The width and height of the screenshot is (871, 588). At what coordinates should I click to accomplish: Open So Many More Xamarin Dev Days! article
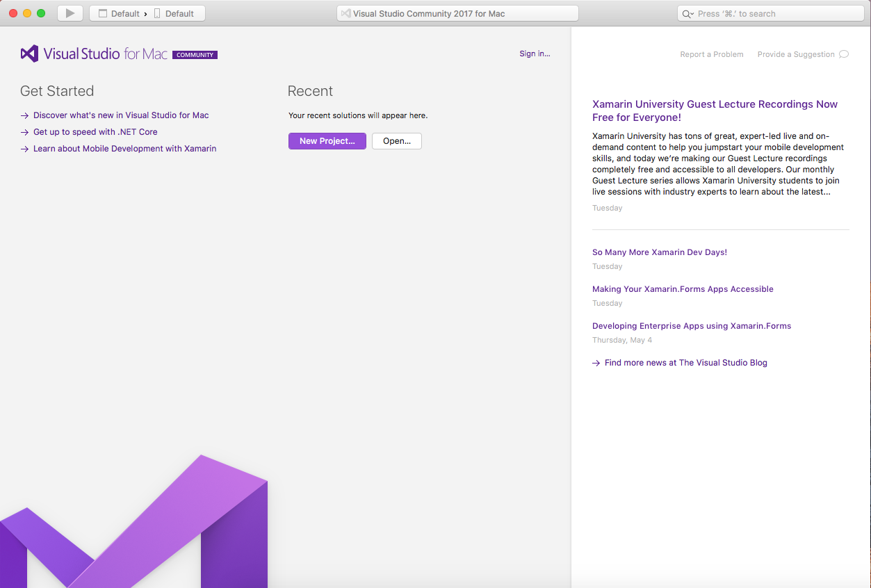660,252
